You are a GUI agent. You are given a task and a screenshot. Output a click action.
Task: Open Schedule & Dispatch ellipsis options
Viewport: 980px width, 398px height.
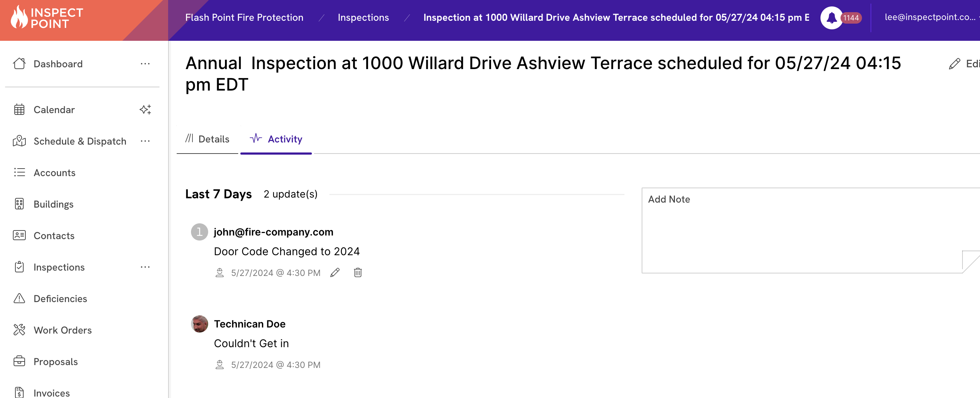pos(145,141)
